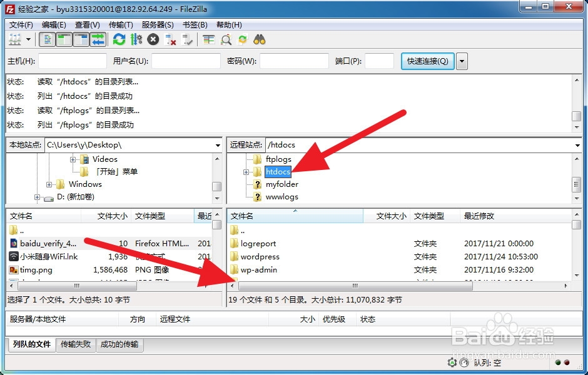Open quick connect history dropdown
The height and width of the screenshot is (375, 588).
click(x=462, y=61)
